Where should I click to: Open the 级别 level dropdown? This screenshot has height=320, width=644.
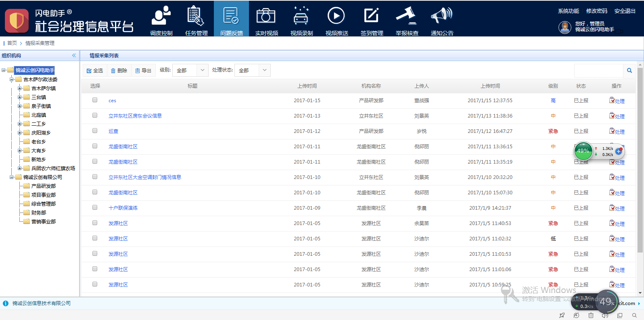point(190,70)
